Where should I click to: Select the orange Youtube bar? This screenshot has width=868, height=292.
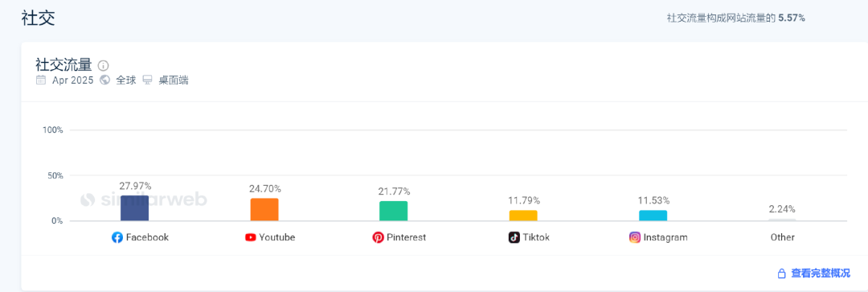264,210
